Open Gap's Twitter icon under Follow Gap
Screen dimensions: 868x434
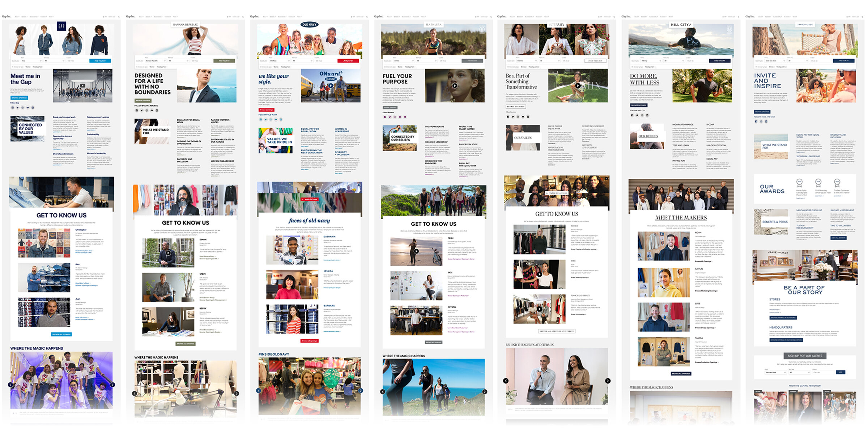point(17,107)
